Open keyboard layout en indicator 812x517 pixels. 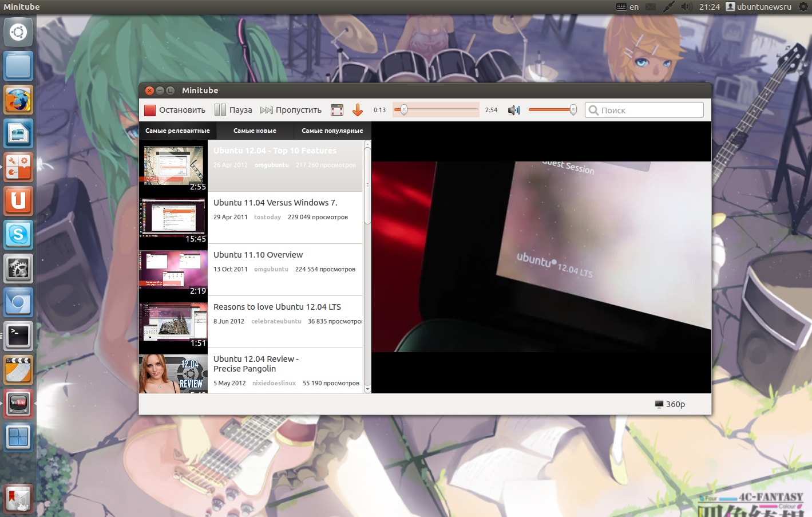tap(628, 7)
